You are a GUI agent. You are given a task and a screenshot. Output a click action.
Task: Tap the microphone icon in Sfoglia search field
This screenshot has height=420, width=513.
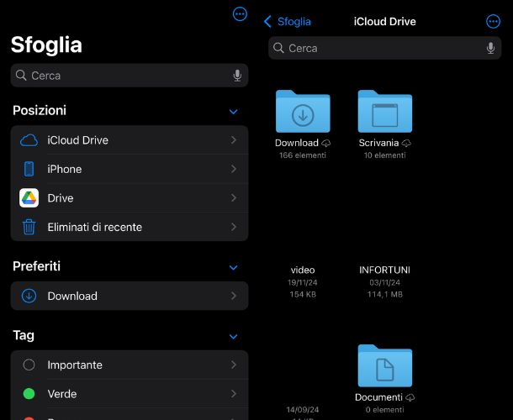pos(237,76)
